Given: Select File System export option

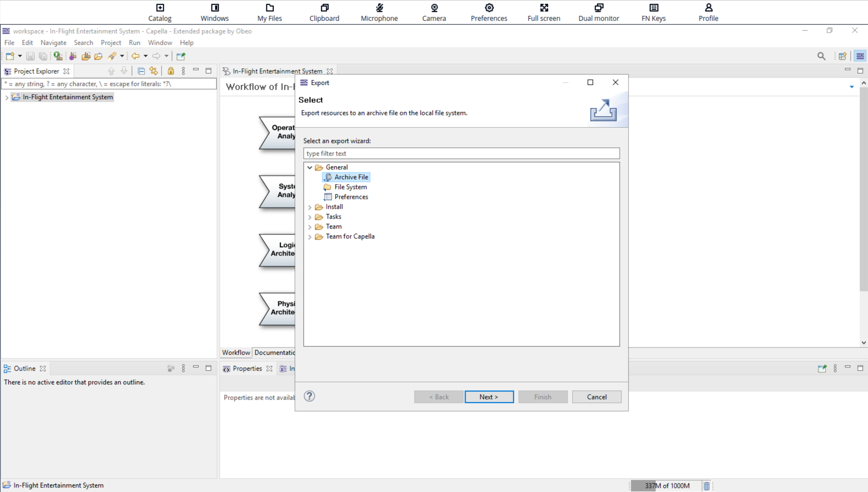Looking at the screenshot, I should [350, 186].
